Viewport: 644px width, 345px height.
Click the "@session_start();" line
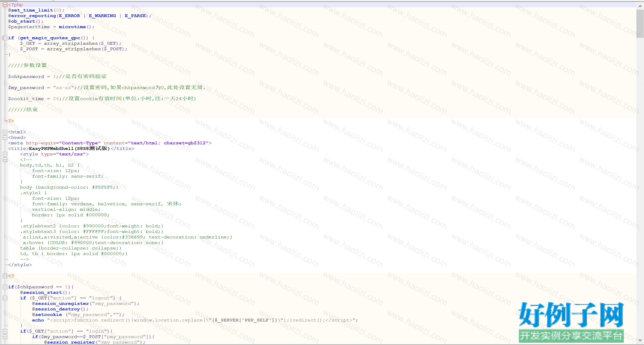point(45,292)
